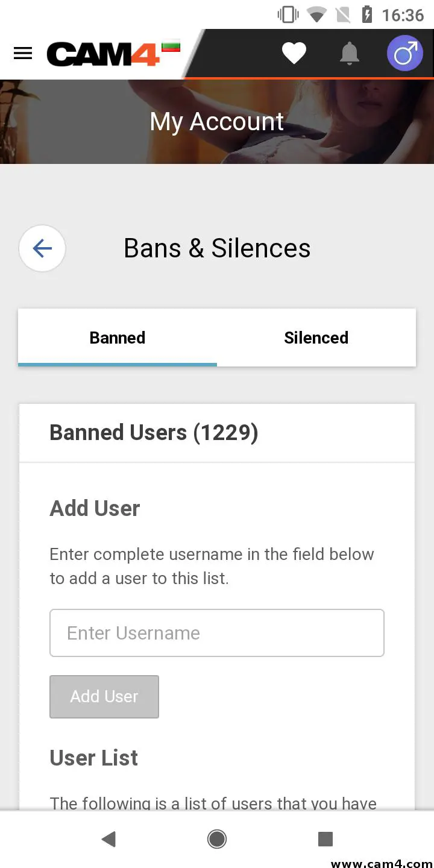Open male profile avatar icon
434x868 pixels.
404,54
